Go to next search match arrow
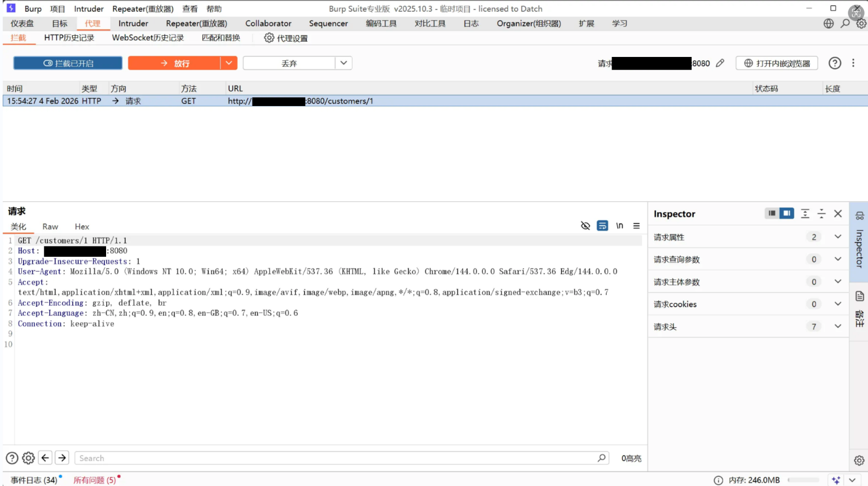The image size is (868, 486). (62, 458)
